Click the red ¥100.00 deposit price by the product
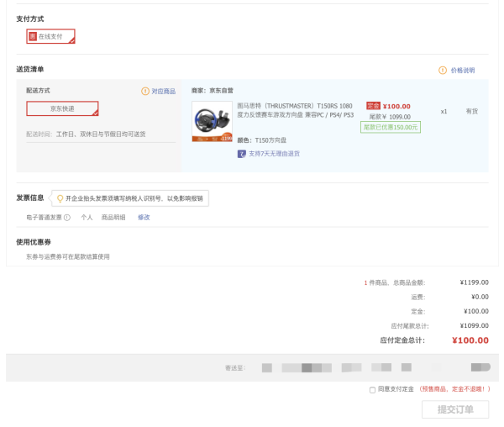This screenshot has width=504, height=427. point(396,106)
